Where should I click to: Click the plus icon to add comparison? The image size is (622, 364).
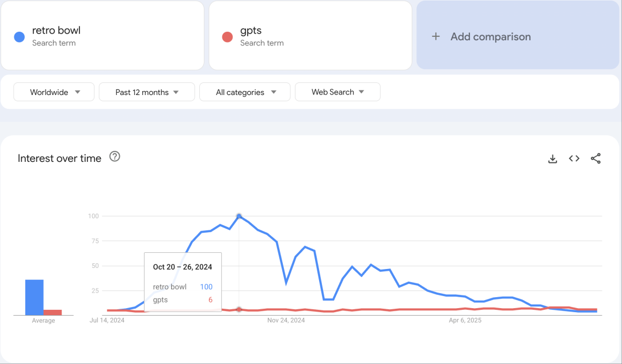click(x=435, y=36)
